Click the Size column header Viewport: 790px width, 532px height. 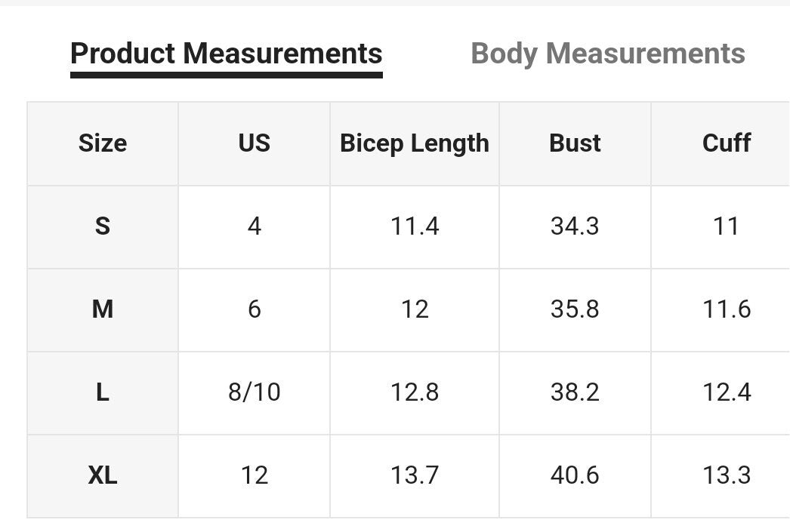[x=103, y=143]
